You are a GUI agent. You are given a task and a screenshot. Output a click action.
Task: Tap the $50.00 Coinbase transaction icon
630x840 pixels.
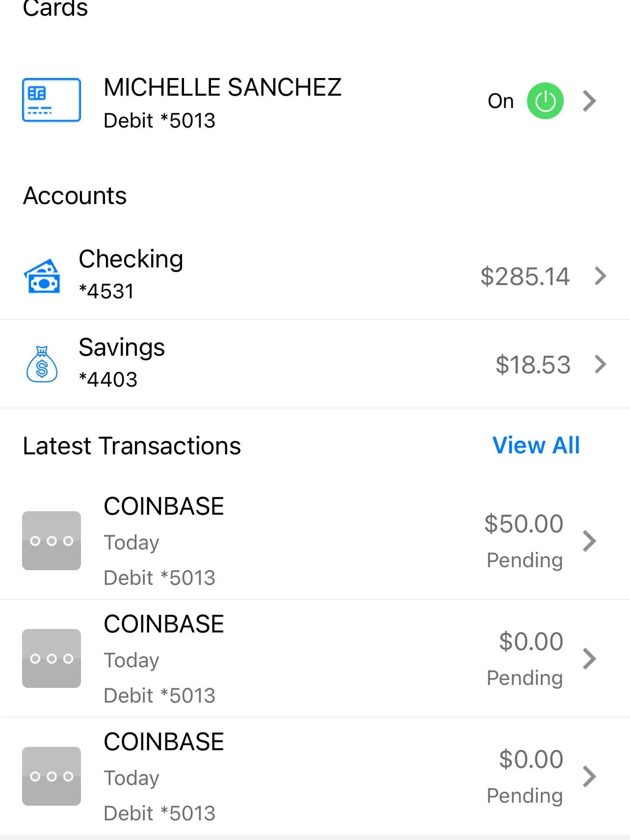tap(52, 541)
